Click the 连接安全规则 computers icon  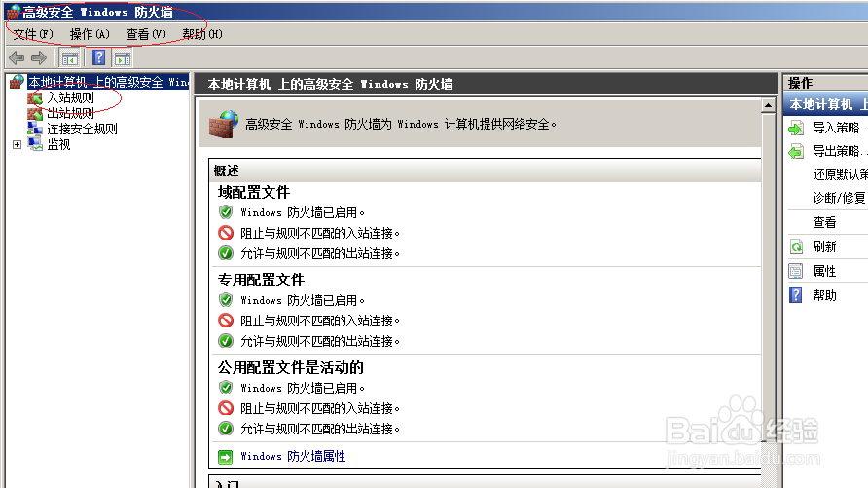pyautogui.click(x=35, y=130)
